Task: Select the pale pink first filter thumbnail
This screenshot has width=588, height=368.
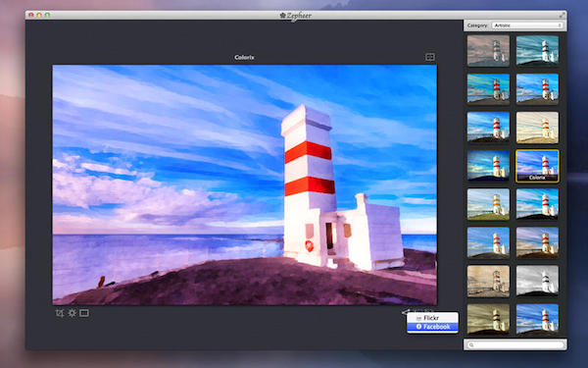Action: click(488, 50)
